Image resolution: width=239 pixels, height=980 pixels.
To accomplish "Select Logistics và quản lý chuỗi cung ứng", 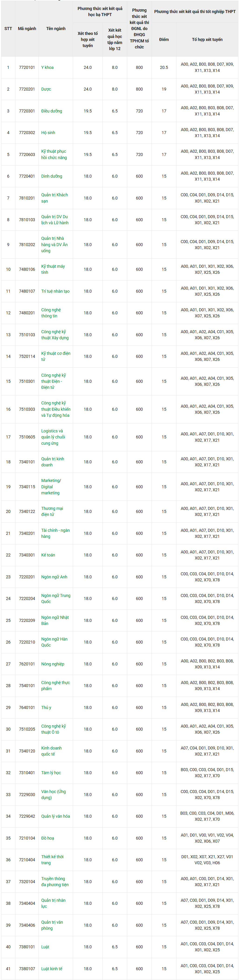I will tap(53, 437).
